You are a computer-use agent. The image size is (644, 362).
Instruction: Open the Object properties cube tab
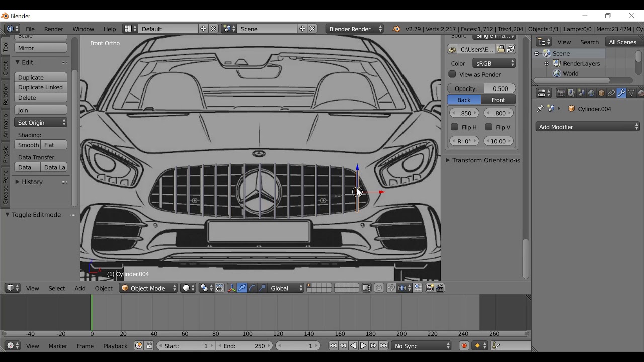coord(601,93)
